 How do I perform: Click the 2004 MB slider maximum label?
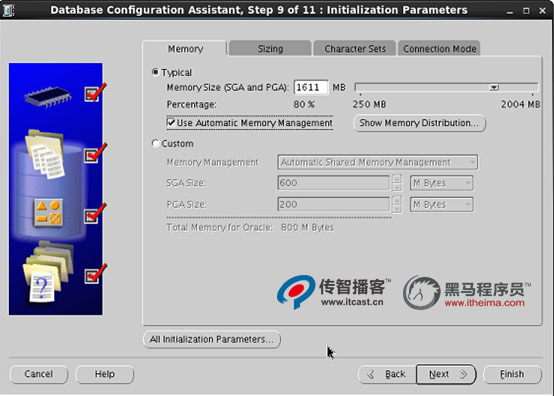coord(520,105)
